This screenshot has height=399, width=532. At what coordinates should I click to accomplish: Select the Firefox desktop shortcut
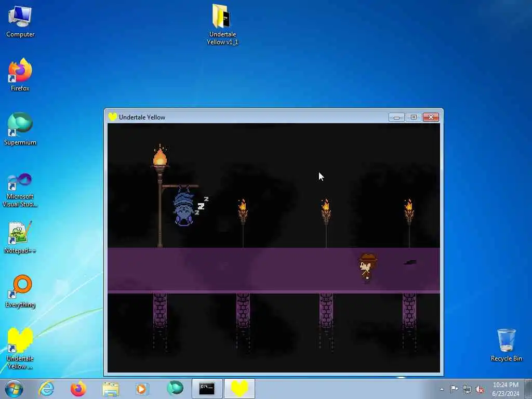tap(20, 75)
